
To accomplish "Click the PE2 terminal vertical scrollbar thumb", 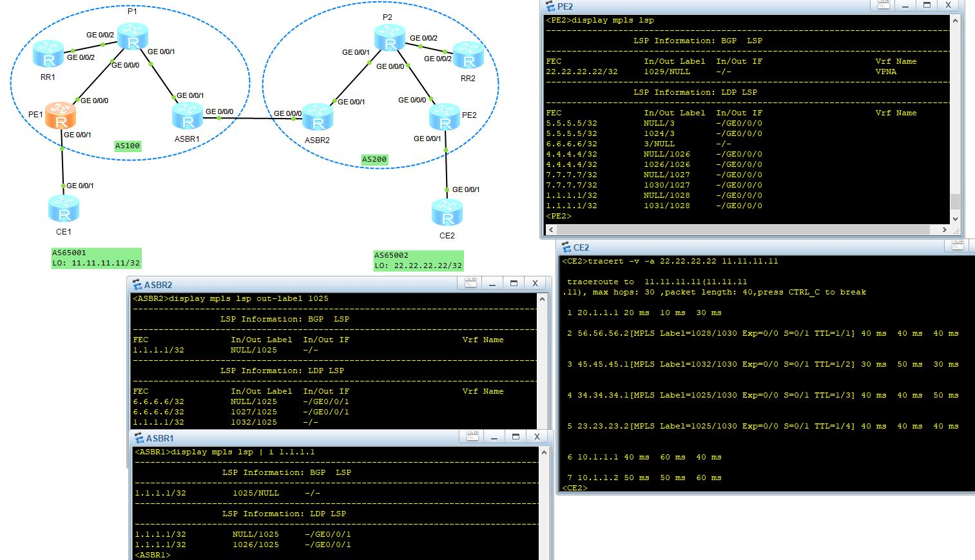I will click(955, 202).
